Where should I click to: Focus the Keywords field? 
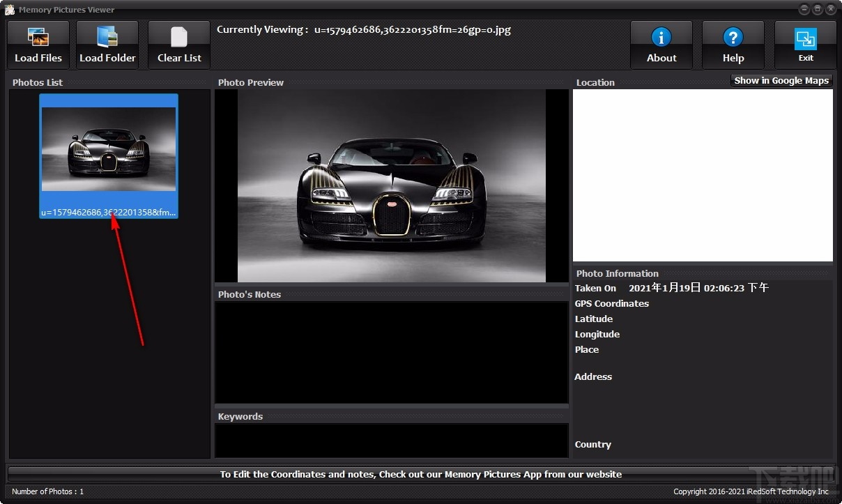coord(391,441)
